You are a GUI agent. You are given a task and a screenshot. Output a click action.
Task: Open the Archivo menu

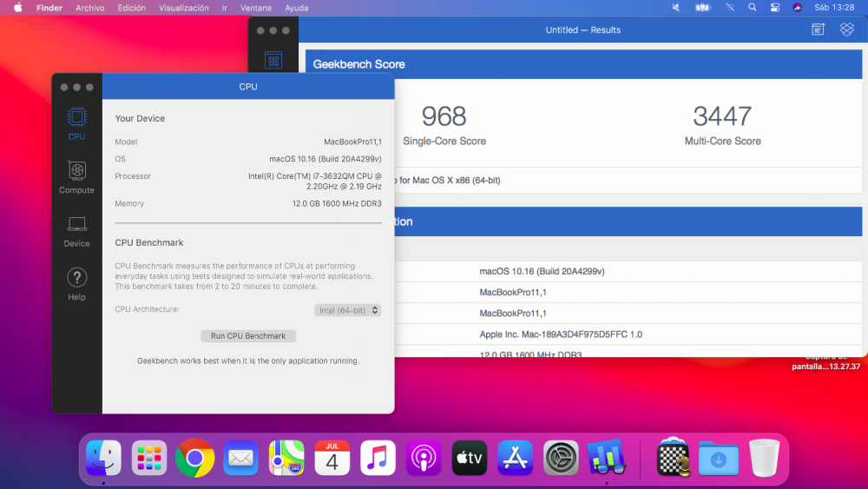89,8
